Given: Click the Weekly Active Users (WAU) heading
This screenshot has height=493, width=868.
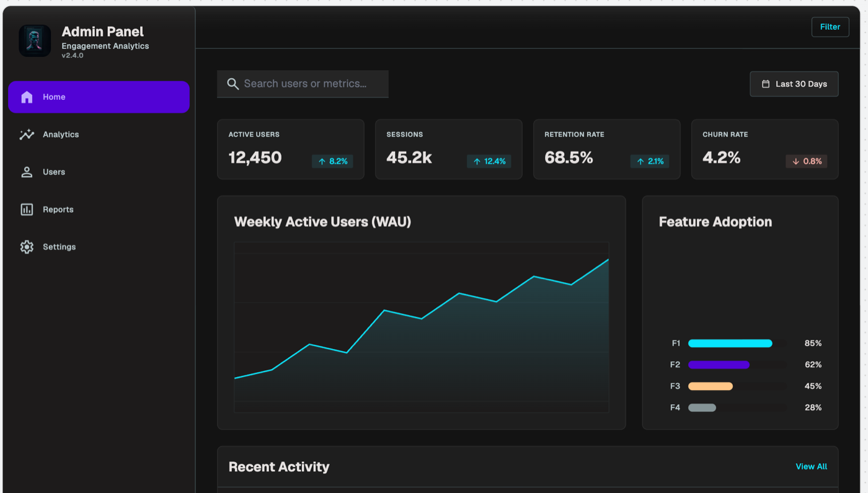Looking at the screenshot, I should [x=322, y=221].
